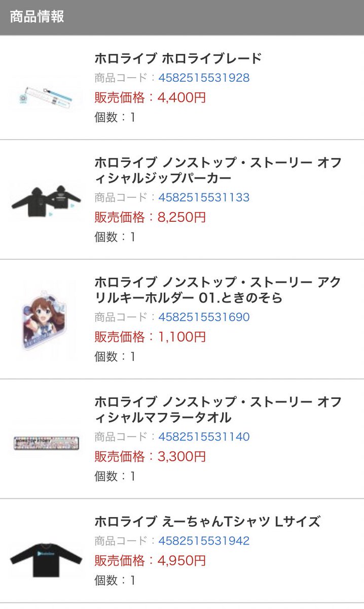Click the 3,300円 sale price
364x609 pixels.
point(181,456)
